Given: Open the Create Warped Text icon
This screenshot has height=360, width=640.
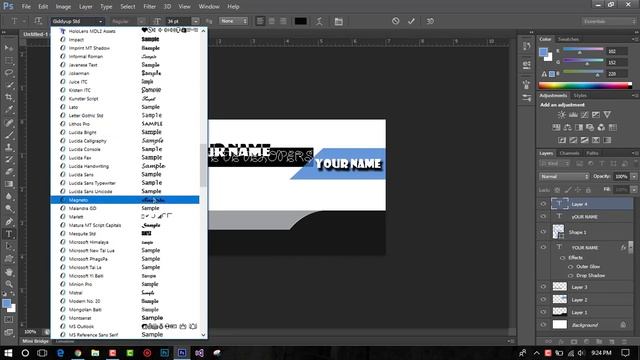Looking at the screenshot, I should [x=319, y=21].
